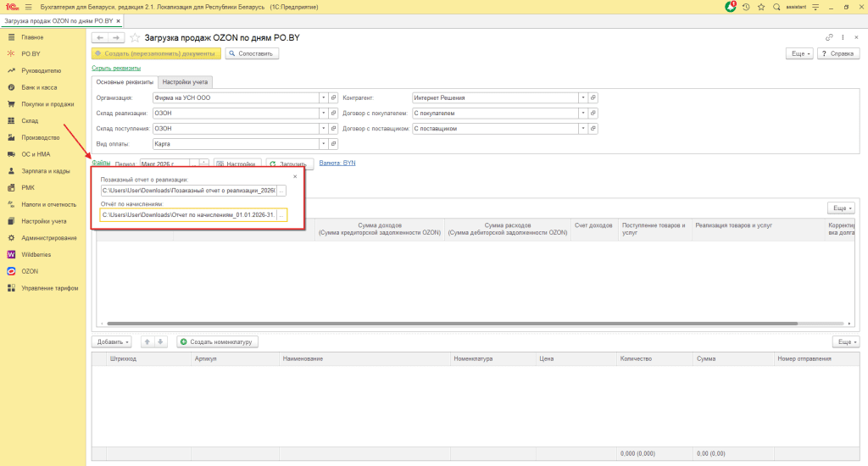Go forward with the right arrow

(x=116, y=37)
